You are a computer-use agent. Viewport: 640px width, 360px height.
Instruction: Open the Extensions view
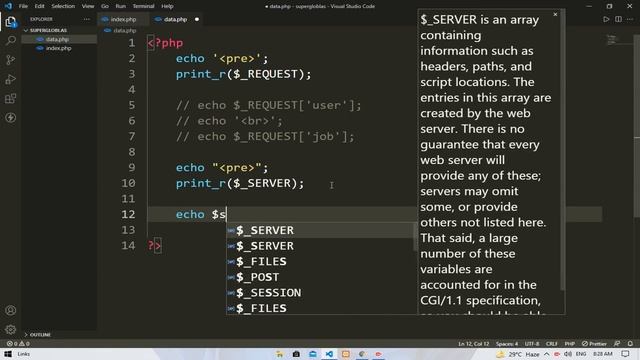(11, 98)
